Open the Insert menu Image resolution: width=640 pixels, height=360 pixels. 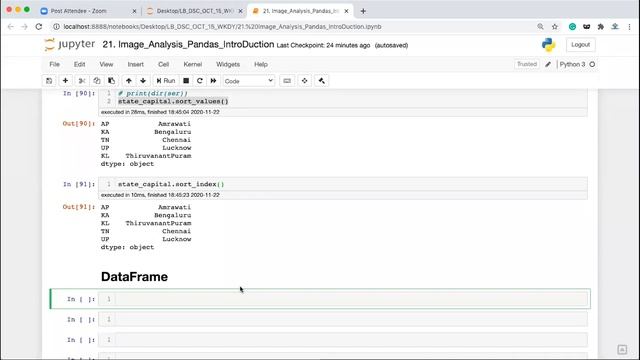(x=136, y=64)
